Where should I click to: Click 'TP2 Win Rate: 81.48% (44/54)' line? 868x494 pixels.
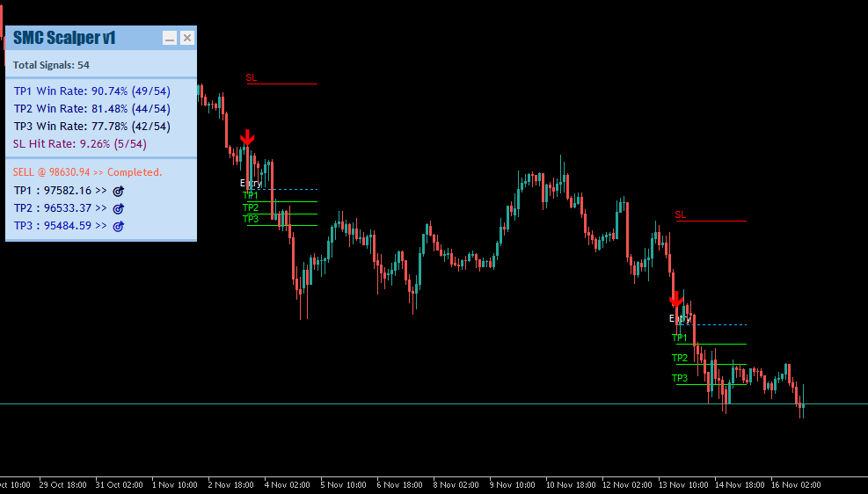coord(91,109)
